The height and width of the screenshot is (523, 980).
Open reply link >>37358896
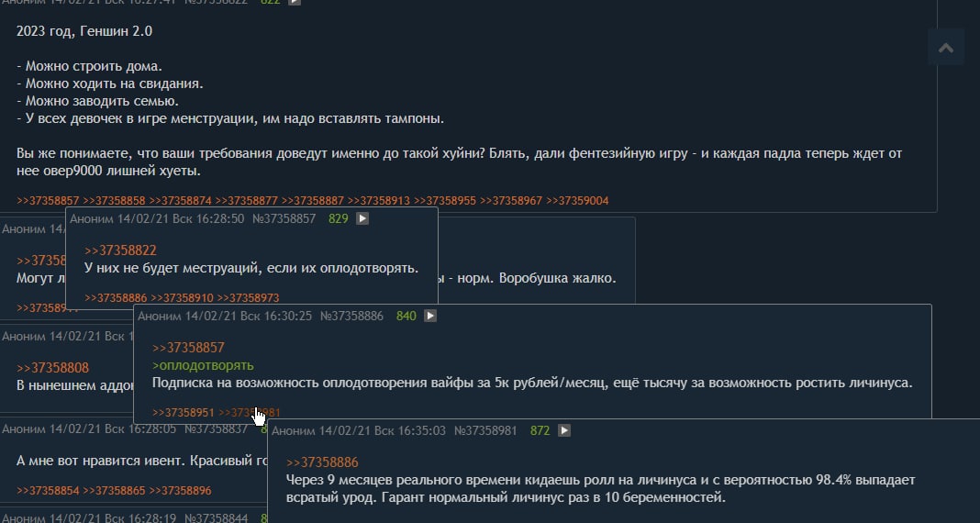click(x=180, y=491)
